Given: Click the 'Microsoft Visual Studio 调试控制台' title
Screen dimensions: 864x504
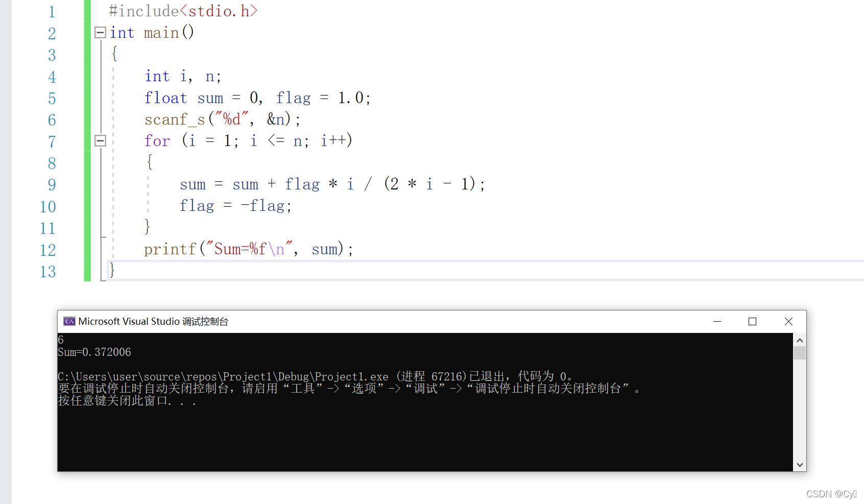Looking at the screenshot, I should pos(153,321).
